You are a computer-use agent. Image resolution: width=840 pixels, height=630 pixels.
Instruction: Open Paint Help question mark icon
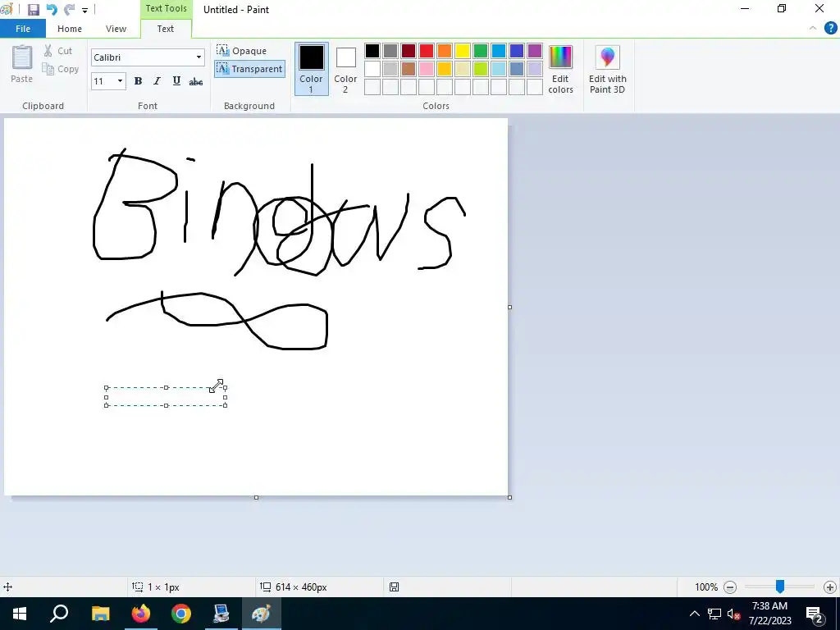pyautogui.click(x=830, y=29)
